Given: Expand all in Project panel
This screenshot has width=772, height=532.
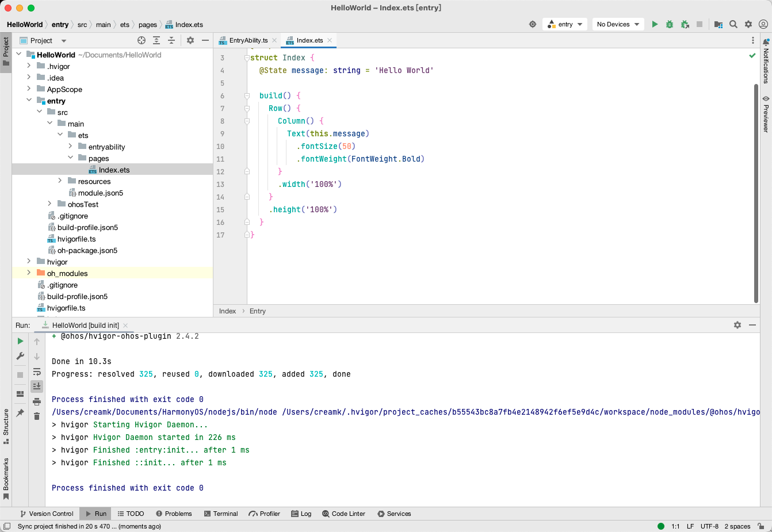Looking at the screenshot, I should 156,40.
